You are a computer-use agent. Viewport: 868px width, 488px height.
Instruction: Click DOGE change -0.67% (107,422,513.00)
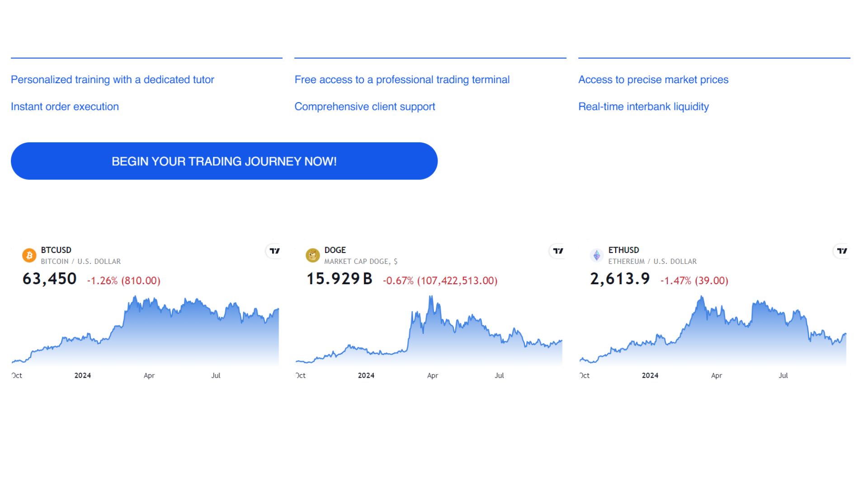tap(440, 281)
